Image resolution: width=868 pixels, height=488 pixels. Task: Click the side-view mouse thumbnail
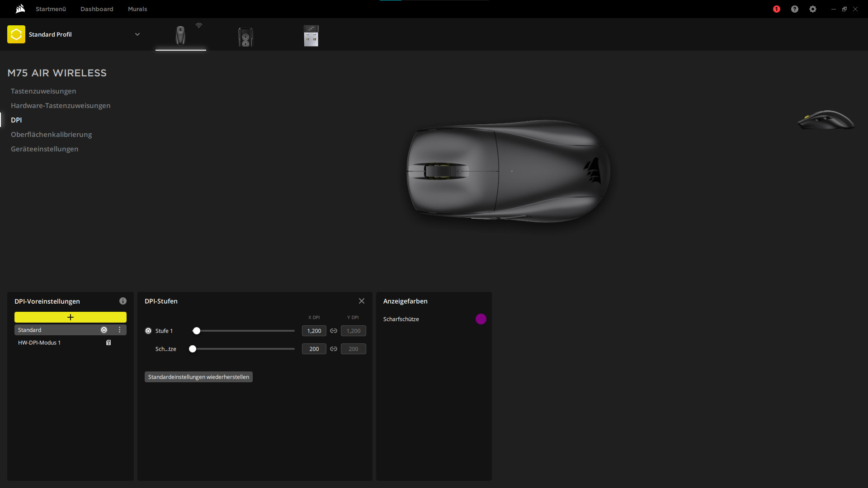coord(826,120)
